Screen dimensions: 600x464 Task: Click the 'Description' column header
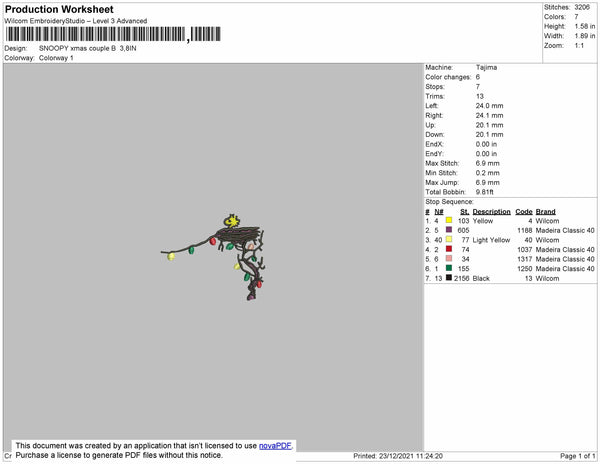point(491,212)
